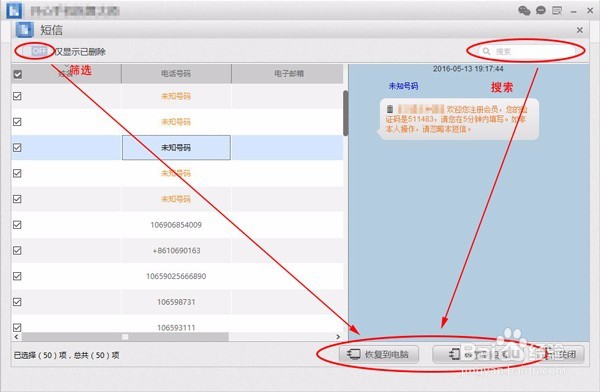Select the +8610690163 phone number cell
Screen dimensions: 600x392
pos(176,250)
